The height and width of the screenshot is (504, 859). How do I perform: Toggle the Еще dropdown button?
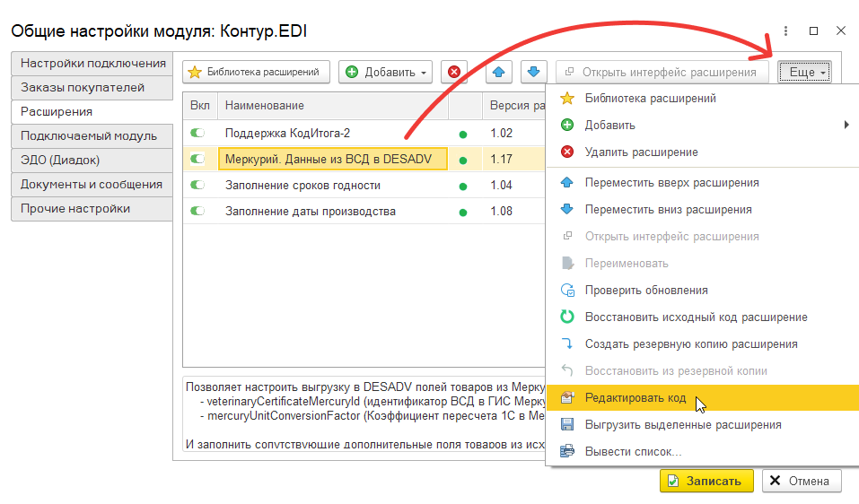[805, 72]
